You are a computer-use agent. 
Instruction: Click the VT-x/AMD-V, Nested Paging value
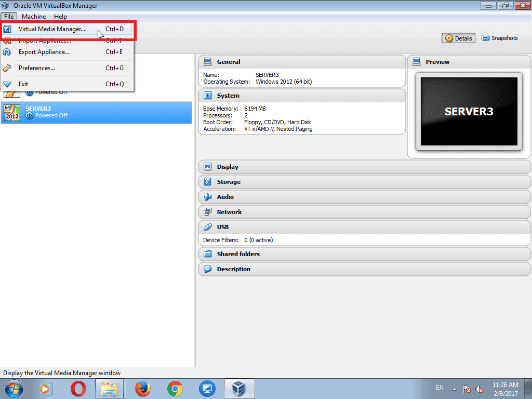click(278, 129)
